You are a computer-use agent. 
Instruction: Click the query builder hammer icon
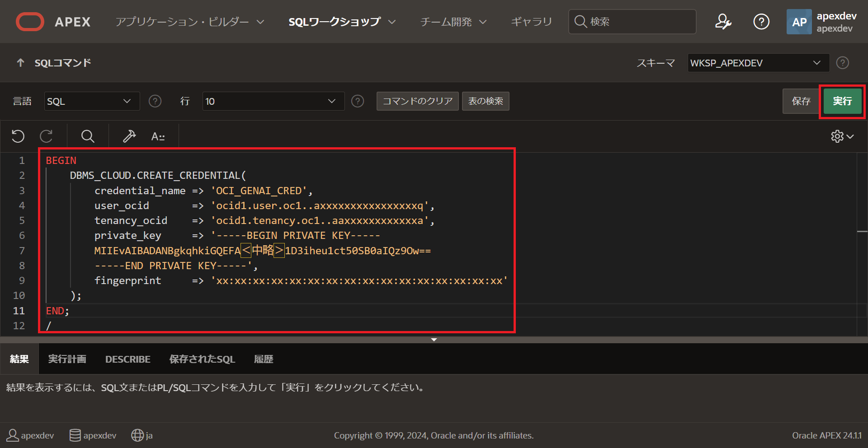tap(129, 136)
